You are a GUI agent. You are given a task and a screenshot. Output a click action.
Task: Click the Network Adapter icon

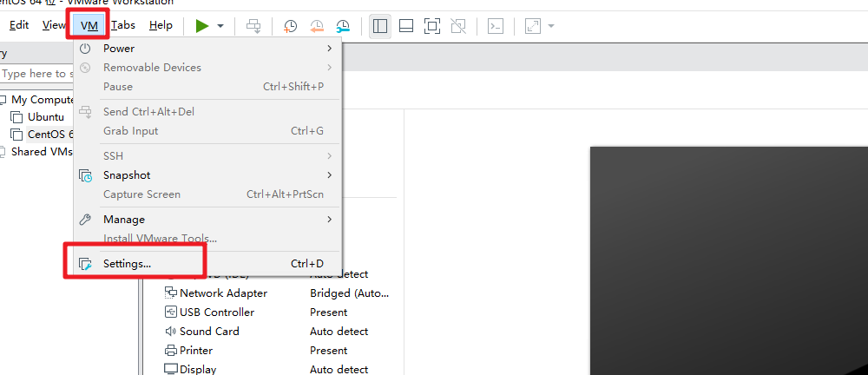[x=170, y=293]
